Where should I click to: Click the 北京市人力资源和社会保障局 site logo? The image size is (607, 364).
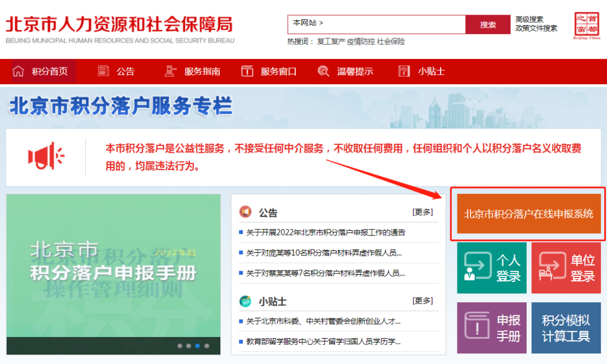click(x=120, y=29)
